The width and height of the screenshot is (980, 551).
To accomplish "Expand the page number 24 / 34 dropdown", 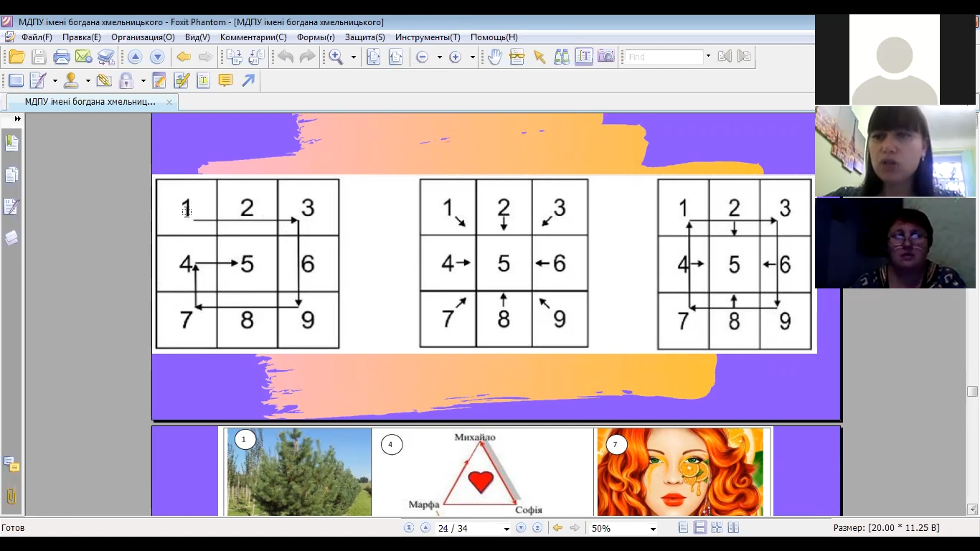I will (x=507, y=529).
